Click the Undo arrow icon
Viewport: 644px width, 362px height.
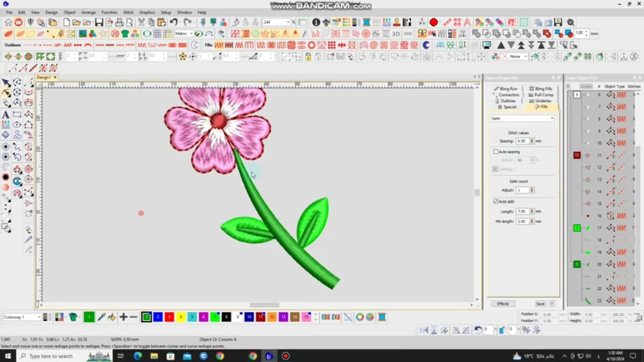point(174,22)
